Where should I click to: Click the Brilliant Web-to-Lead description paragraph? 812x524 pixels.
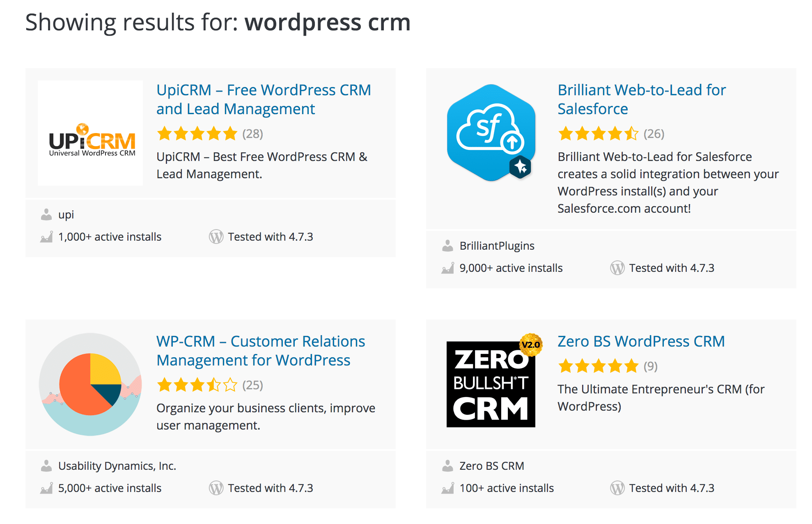click(668, 183)
